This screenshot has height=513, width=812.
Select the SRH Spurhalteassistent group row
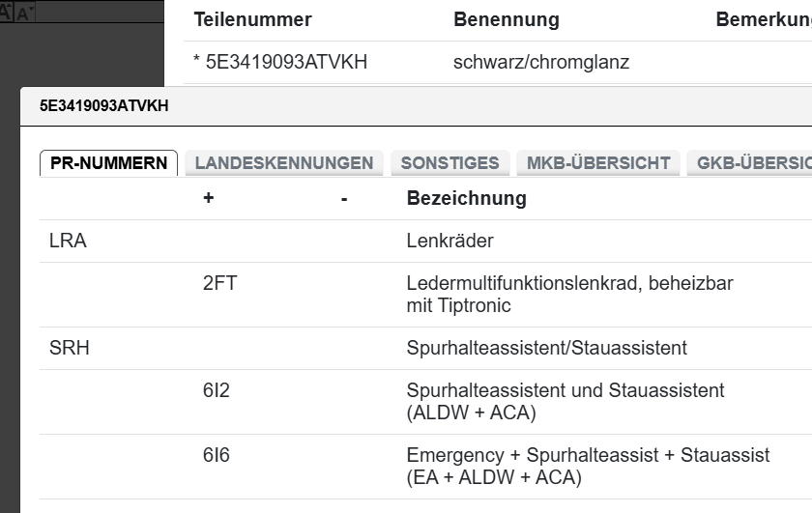coord(70,348)
